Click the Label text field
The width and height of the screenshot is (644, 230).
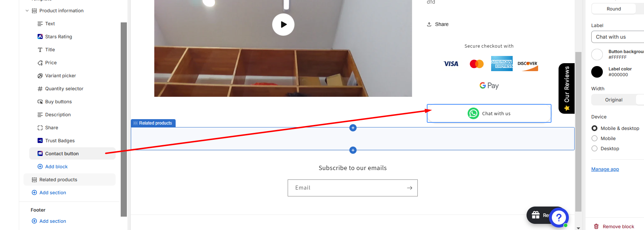618,37
